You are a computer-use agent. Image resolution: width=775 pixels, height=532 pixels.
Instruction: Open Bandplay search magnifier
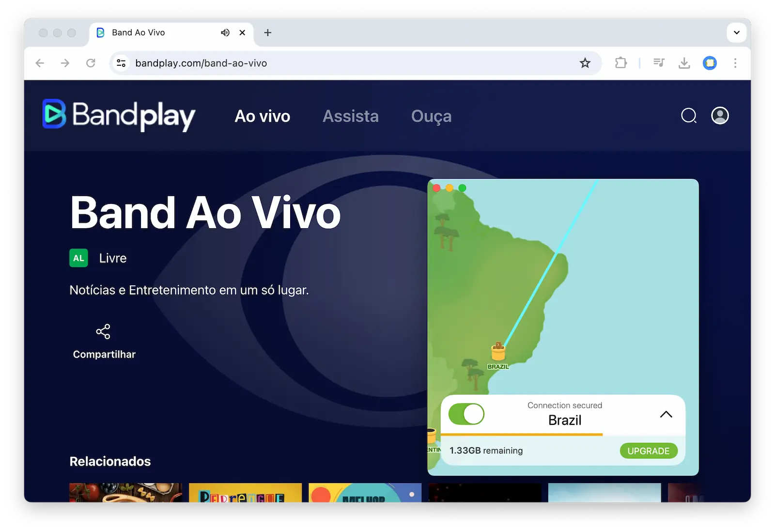689,116
